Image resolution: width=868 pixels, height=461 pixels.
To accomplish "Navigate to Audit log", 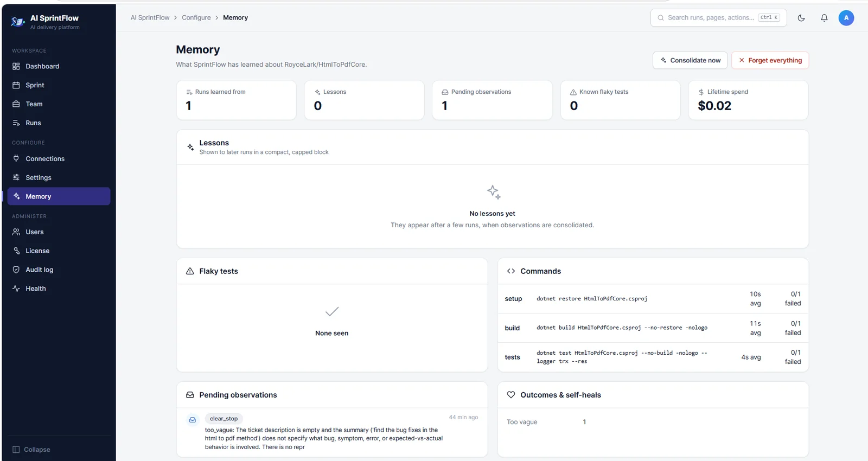I will pos(59,270).
